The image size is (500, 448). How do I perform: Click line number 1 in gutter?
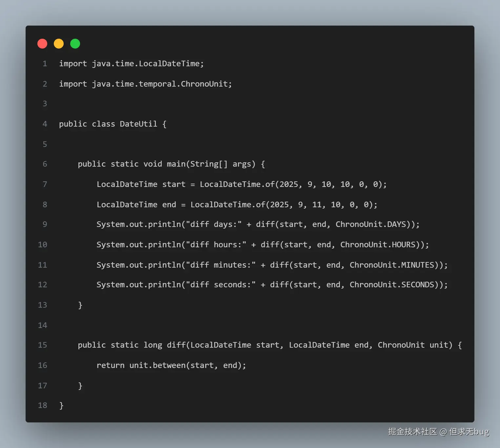pyautogui.click(x=45, y=64)
